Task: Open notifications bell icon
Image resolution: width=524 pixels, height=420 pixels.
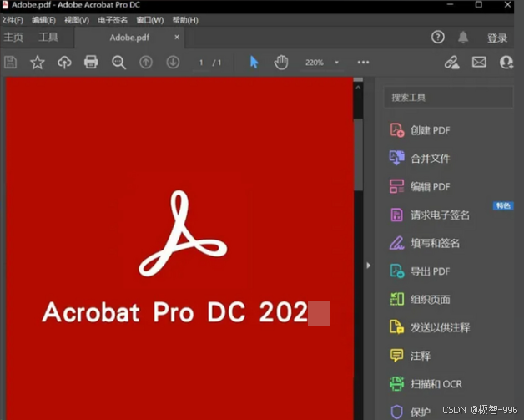Action: click(x=463, y=37)
